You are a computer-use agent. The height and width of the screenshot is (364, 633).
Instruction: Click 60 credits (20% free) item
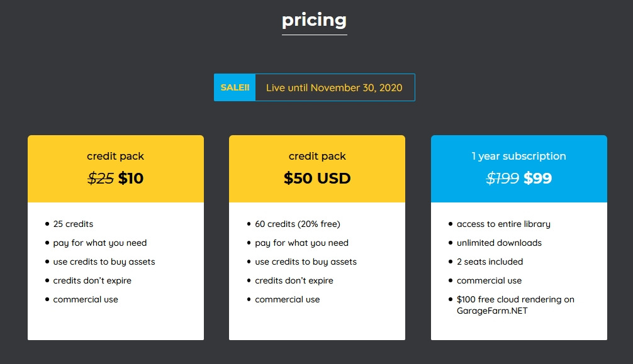point(298,224)
